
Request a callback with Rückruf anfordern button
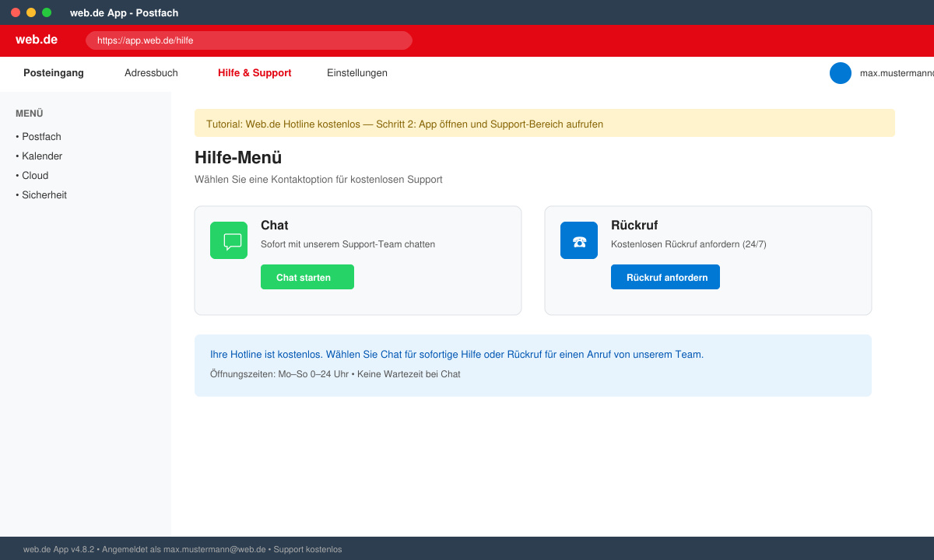(x=665, y=277)
